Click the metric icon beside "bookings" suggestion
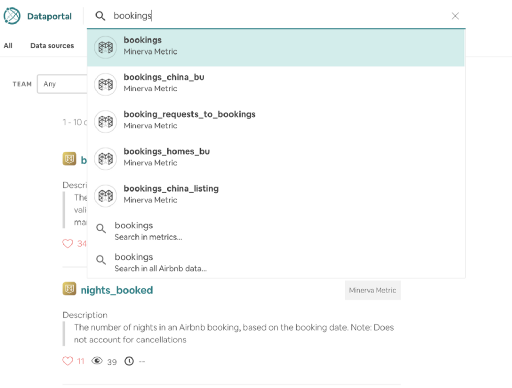This screenshot has height=388, width=512. tap(105, 47)
